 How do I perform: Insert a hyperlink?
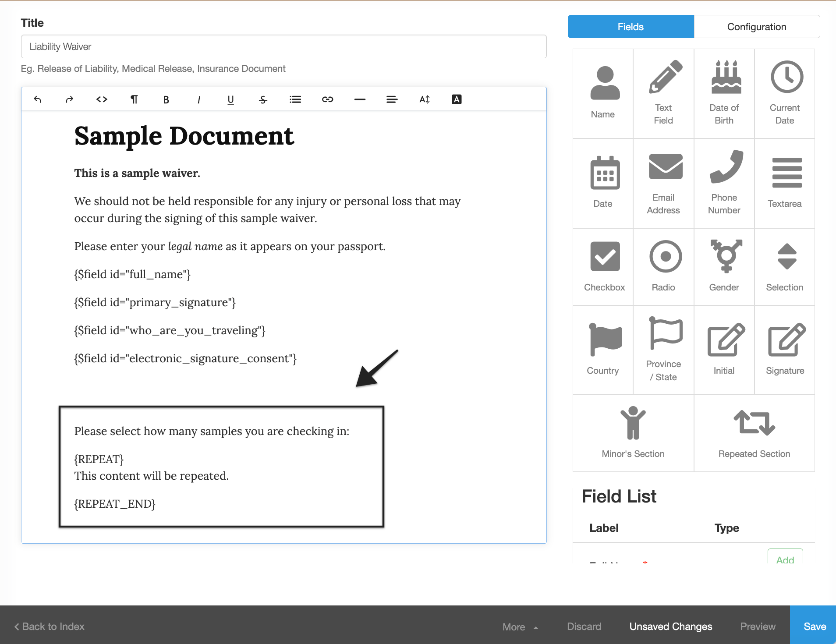[327, 99]
